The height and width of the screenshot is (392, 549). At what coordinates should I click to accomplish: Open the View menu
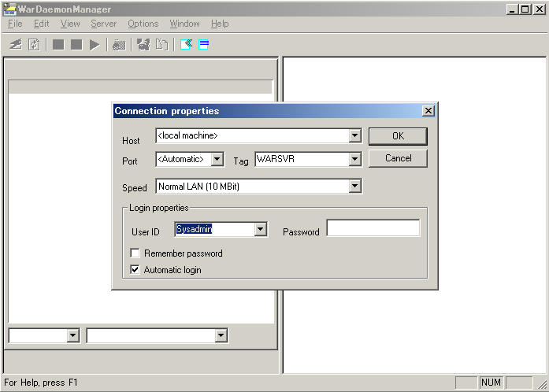[x=70, y=24]
